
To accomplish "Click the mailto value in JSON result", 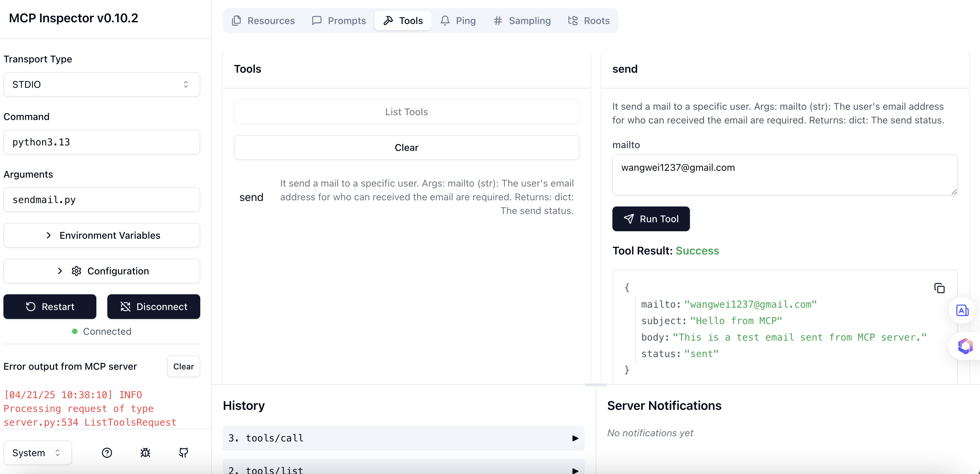I will pos(750,304).
